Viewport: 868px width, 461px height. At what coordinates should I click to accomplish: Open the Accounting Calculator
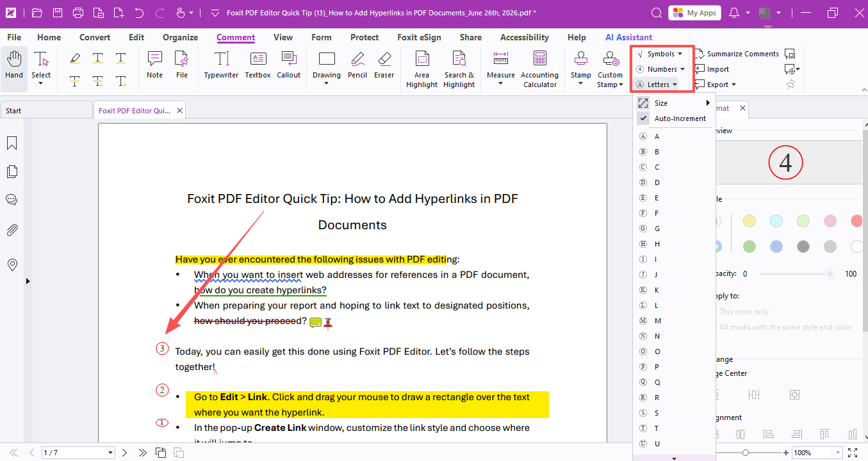tap(539, 69)
